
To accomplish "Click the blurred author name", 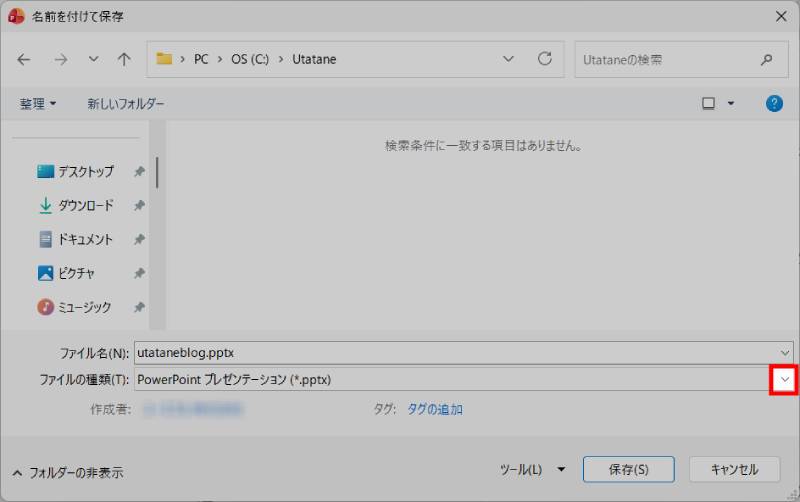I will (193, 409).
